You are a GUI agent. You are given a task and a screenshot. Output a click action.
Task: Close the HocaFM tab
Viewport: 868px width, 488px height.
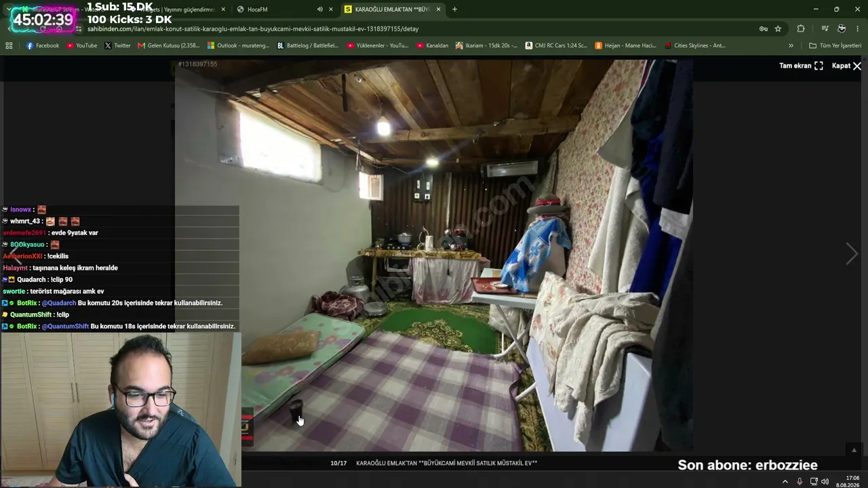click(x=331, y=9)
